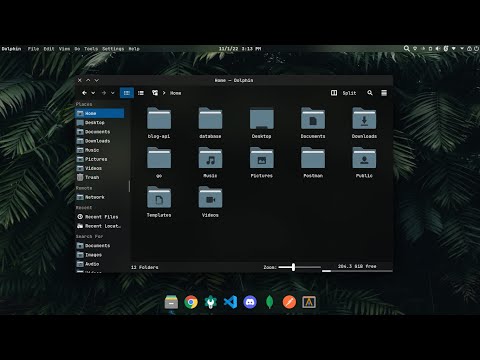Image resolution: width=480 pixels, height=360 pixels.
Task: Open the forward history dropdown arrow
Action: (x=113, y=93)
